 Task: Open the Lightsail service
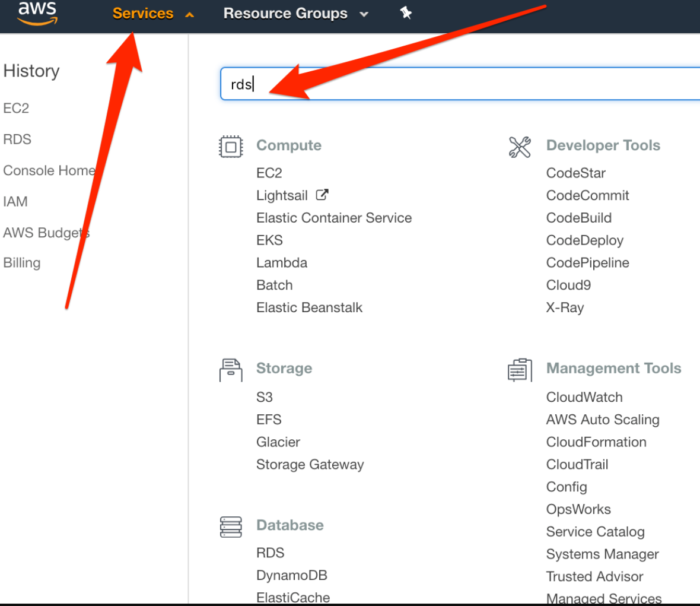tap(282, 196)
